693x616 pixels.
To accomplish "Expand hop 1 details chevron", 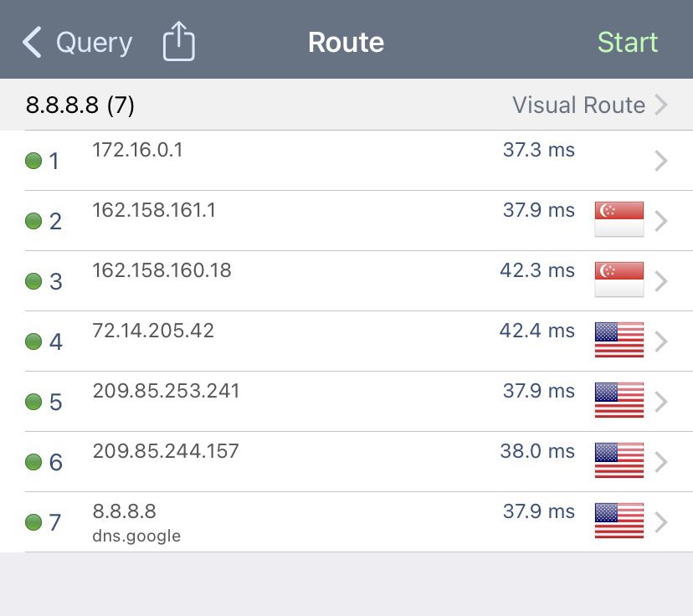I will click(x=660, y=161).
